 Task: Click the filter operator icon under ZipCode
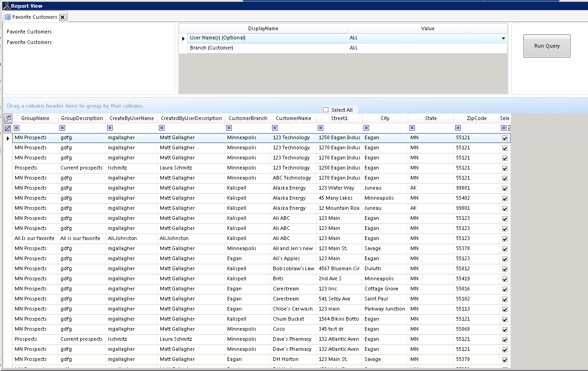458,128
